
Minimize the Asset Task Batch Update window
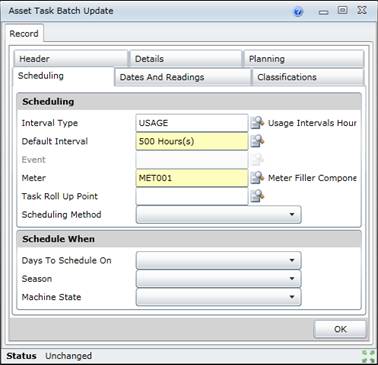click(323, 12)
